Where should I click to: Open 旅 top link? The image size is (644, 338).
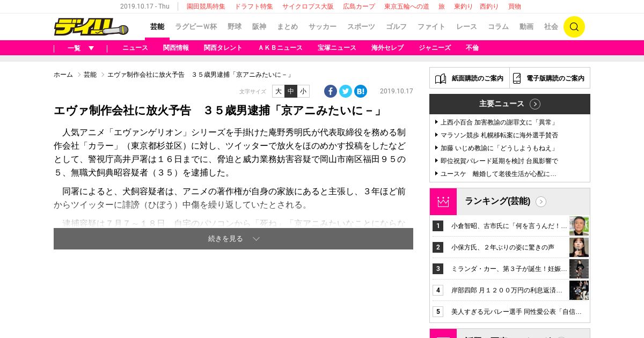click(442, 6)
